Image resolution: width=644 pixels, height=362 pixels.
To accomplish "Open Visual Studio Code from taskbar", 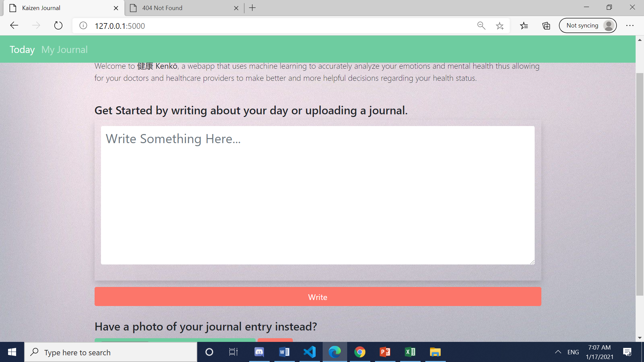I will coord(309,352).
